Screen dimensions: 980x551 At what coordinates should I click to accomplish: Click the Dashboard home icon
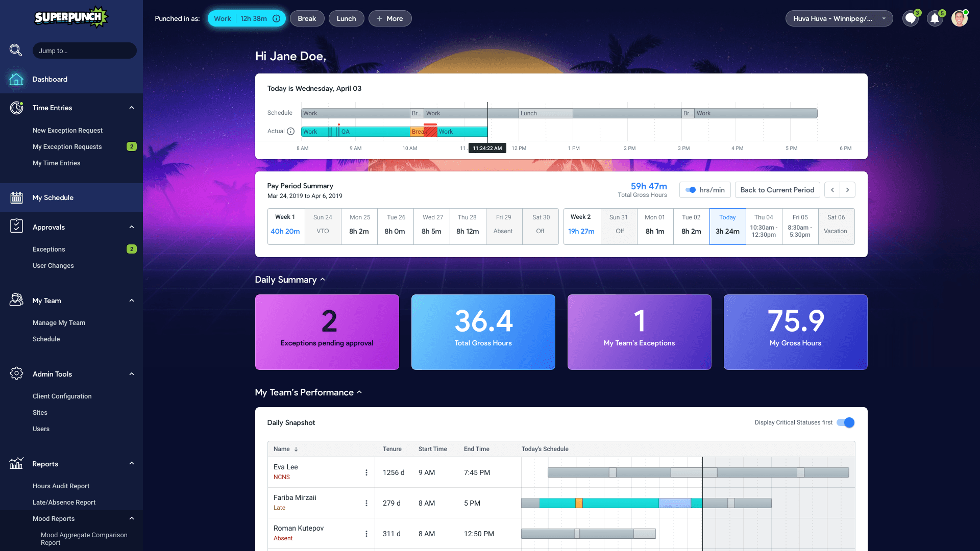coord(16,79)
